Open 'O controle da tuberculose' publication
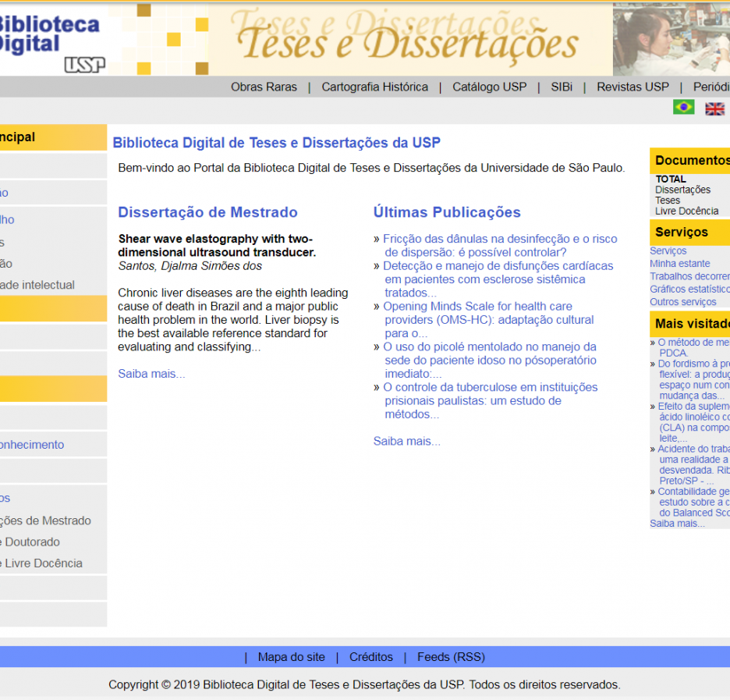The width and height of the screenshot is (730, 700). (x=491, y=401)
